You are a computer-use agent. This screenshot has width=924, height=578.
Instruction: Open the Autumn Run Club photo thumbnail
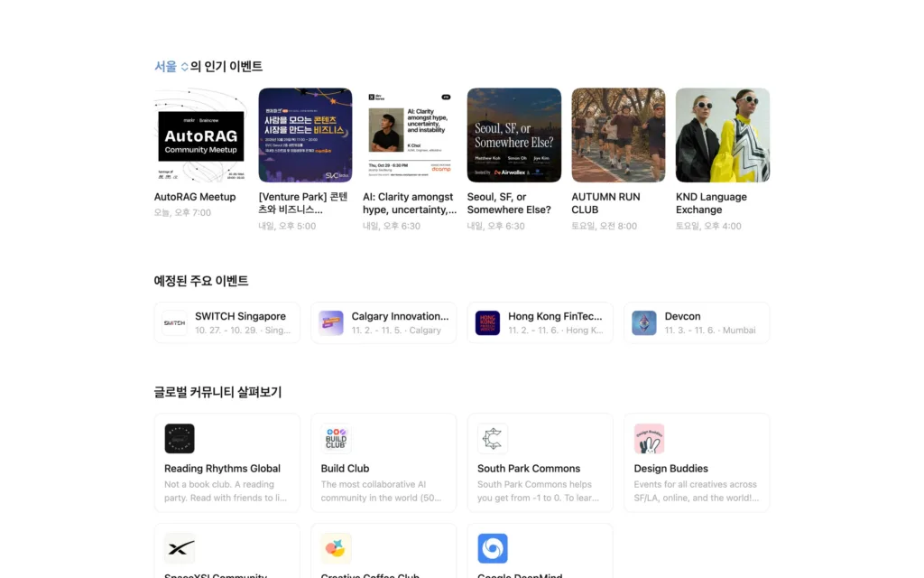(x=618, y=135)
